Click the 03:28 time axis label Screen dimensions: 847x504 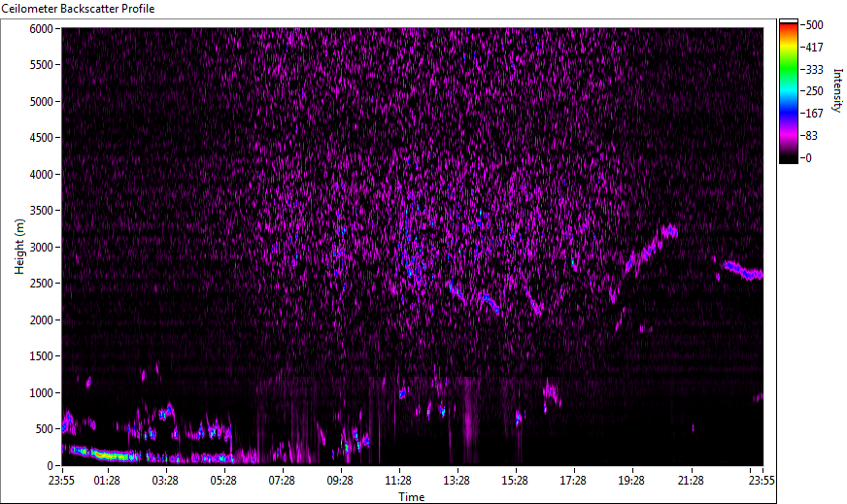pos(165,481)
